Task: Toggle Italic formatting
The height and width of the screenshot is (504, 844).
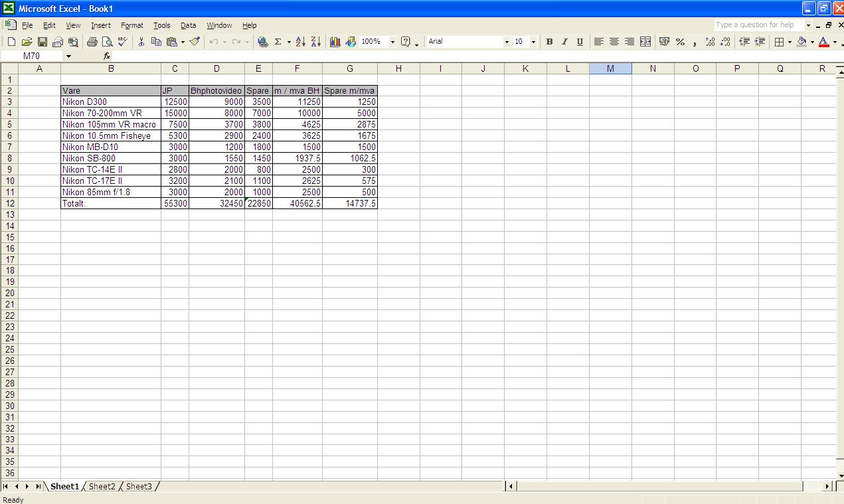Action: point(564,42)
